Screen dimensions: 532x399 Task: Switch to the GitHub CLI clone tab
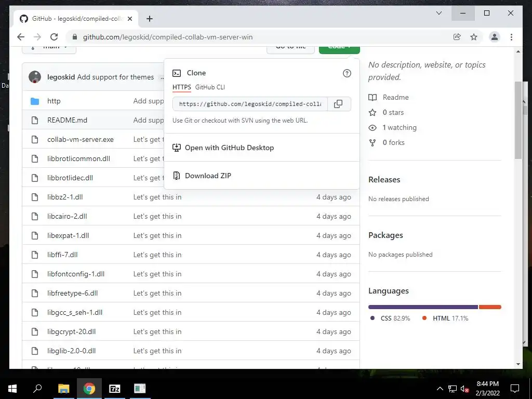pyautogui.click(x=210, y=87)
